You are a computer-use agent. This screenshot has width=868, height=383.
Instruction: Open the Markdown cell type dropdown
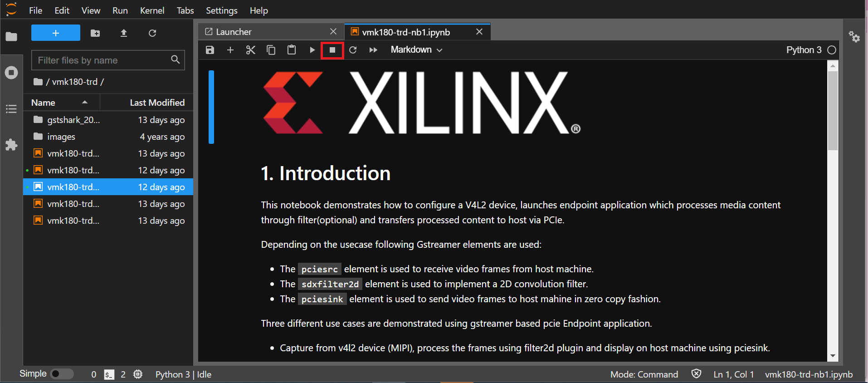(x=416, y=50)
